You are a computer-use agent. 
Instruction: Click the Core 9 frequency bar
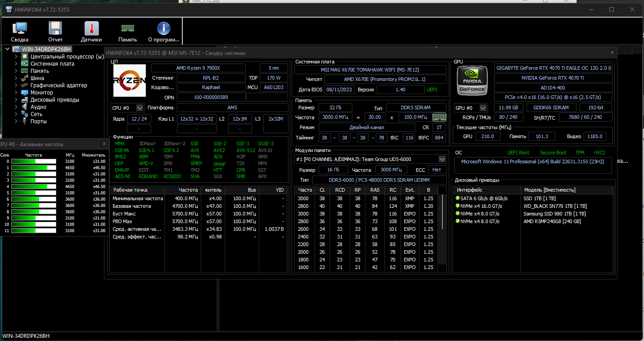pos(34,218)
